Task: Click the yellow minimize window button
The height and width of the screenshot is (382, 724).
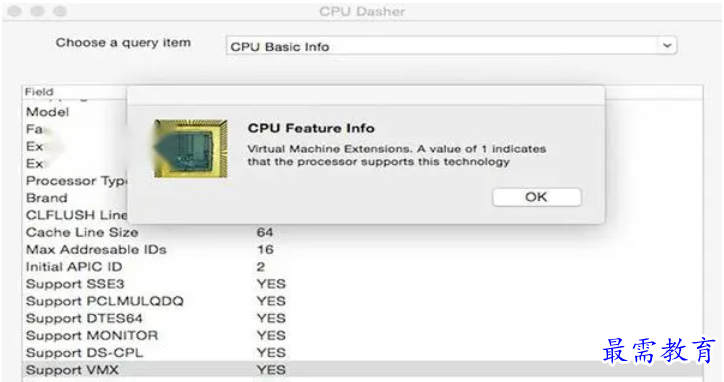Action: coord(37,11)
